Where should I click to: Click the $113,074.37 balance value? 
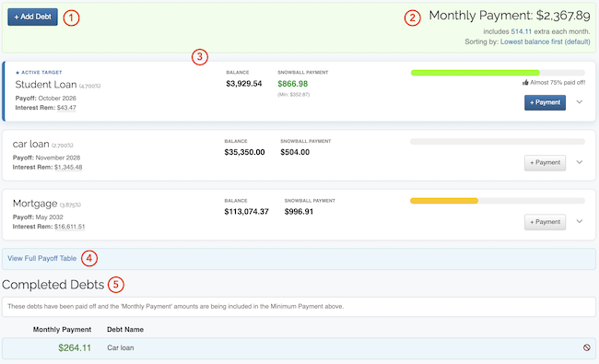[246, 212]
